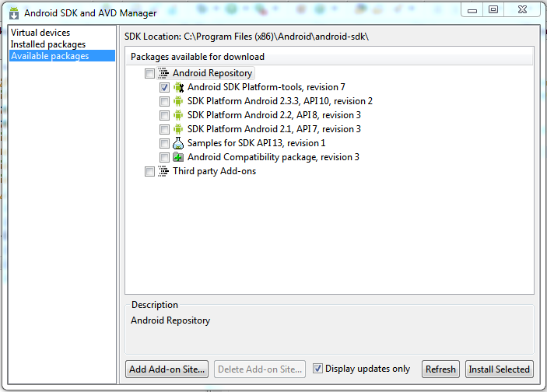Click the Install Selected button

tap(500, 369)
